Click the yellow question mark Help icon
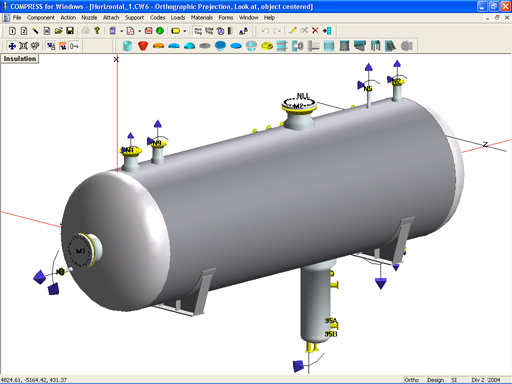The width and height of the screenshot is (512, 384). (x=97, y=31)
